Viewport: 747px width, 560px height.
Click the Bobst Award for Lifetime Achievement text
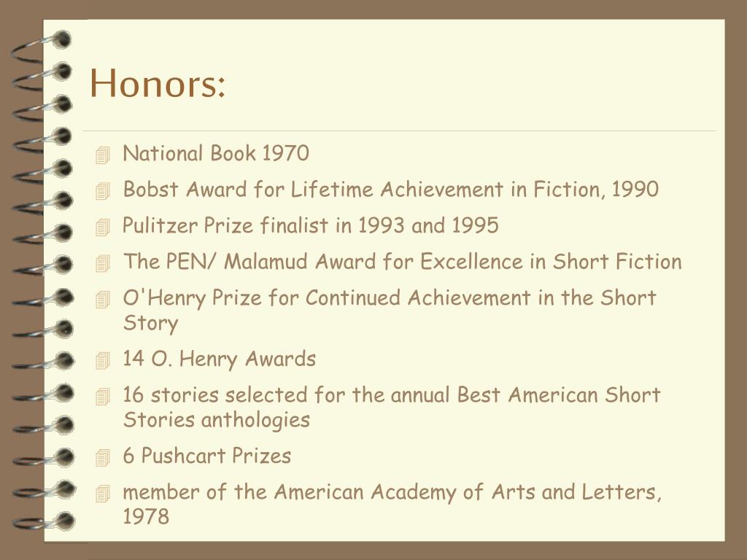pos(390,190)
